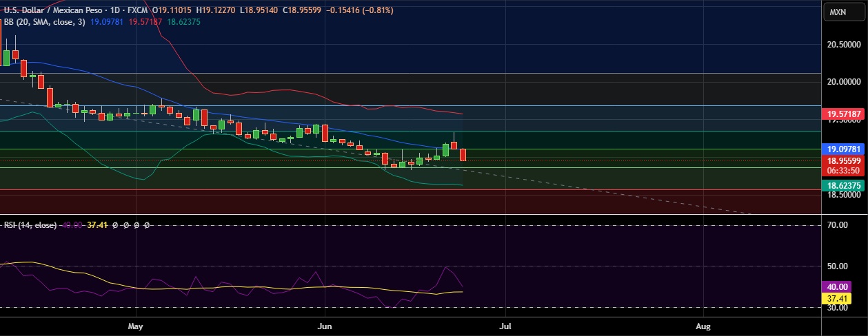
Task: Click the RSI 50.00 scale level
Action: click(838, 266)
